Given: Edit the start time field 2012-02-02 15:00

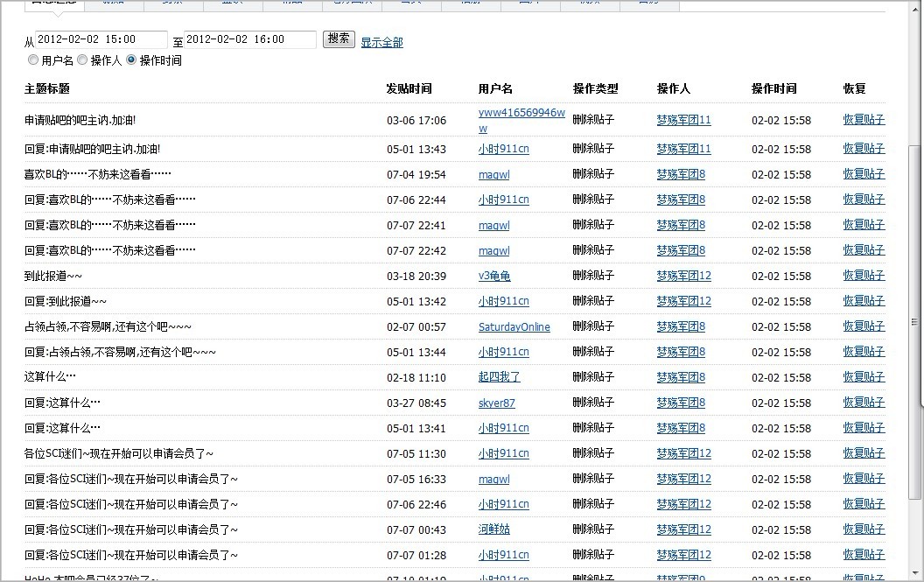Looking at the screenshot, I should [101, 39].
